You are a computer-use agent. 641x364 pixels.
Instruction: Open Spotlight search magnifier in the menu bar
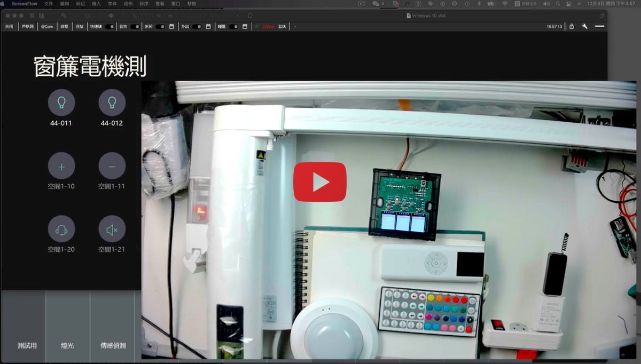coord(558,3)
